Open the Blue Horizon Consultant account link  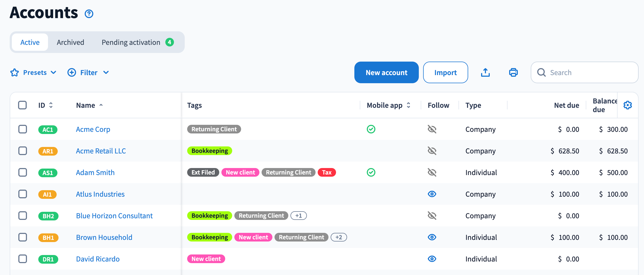coord(114,216)
